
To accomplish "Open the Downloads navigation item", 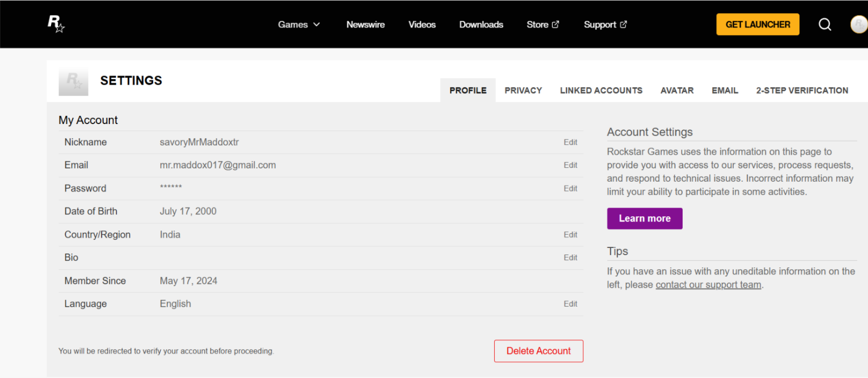I will point(481,24).
